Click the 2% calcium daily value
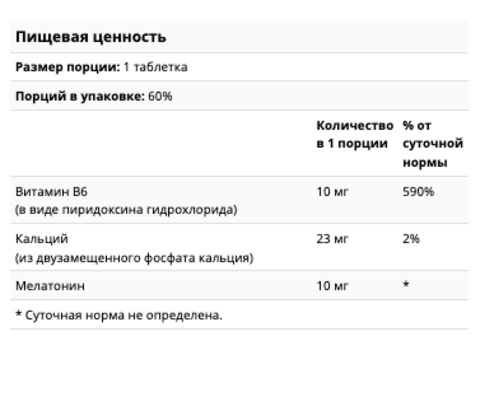480x420 pixels. 411,239
